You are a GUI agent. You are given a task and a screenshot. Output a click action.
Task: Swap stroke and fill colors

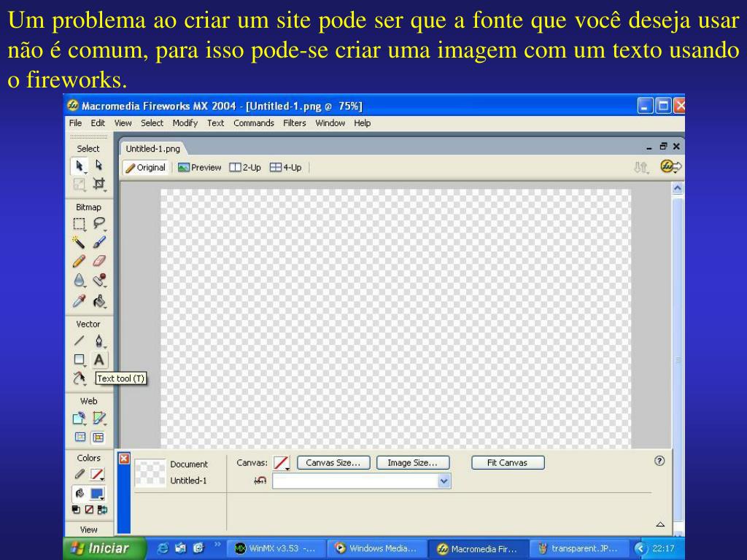click(102, 510)
